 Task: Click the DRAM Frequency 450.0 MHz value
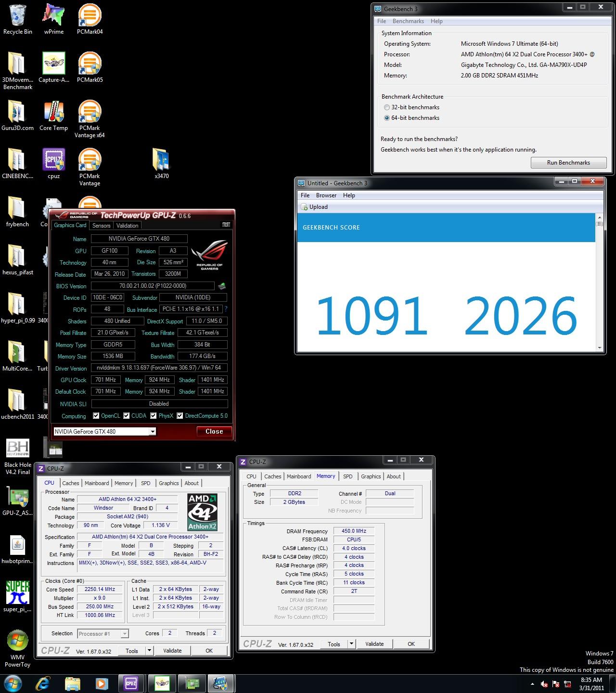click(x=354, y=531)
